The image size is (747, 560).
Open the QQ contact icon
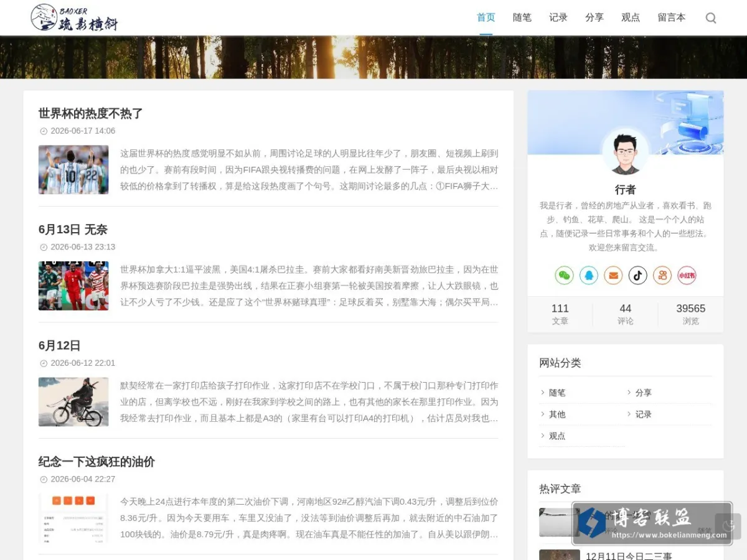click(589, 275)
